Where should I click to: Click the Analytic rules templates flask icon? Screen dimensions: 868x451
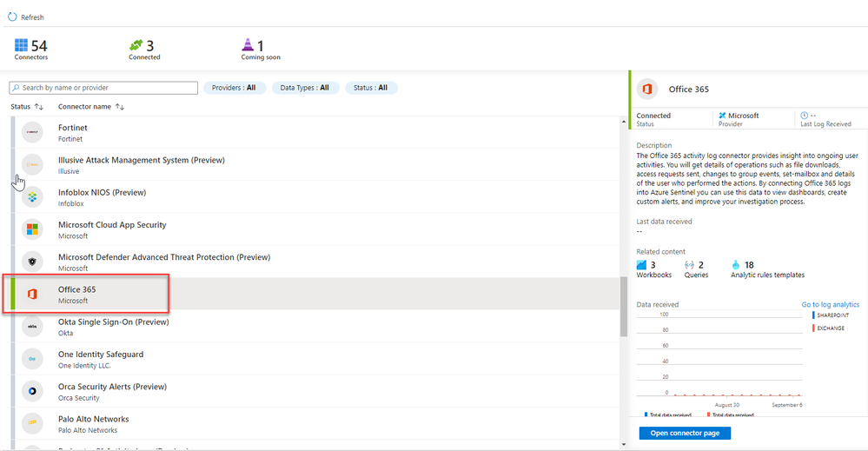coord(736,264)
